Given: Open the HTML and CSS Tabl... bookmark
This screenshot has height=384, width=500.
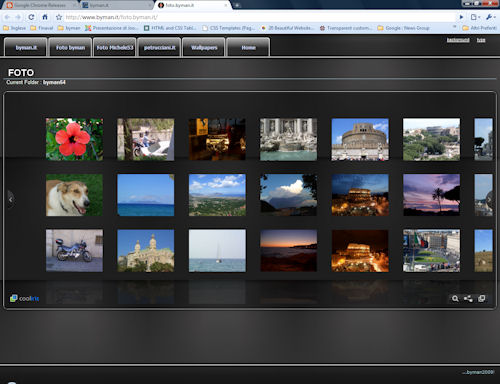Looking at the screenshot, I should coord(170,28).
